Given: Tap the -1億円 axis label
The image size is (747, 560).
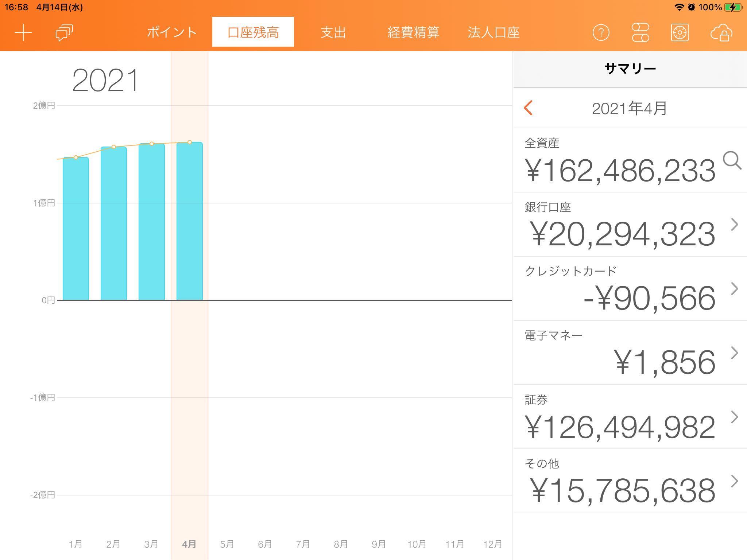Looking at the screenshot, I should [42, 397].
